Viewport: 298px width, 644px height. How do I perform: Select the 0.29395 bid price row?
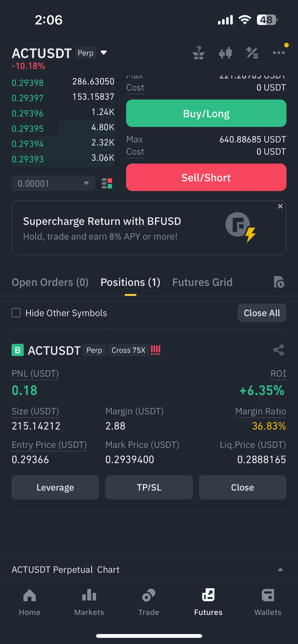click(x=63, y=128)
